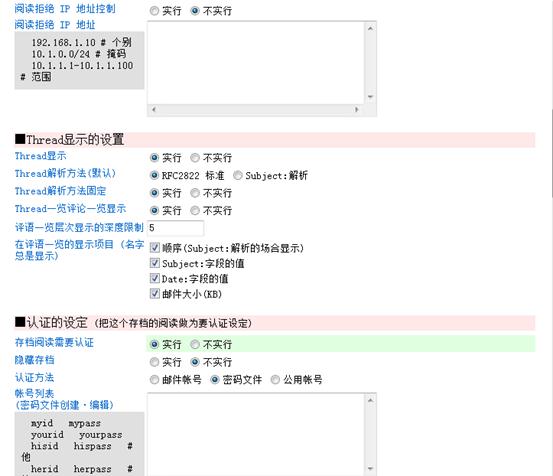The width and height of the screenshot is (553, 476).
Task: Click the page's vertical scrollbar thumb
Action: point(551,153)
